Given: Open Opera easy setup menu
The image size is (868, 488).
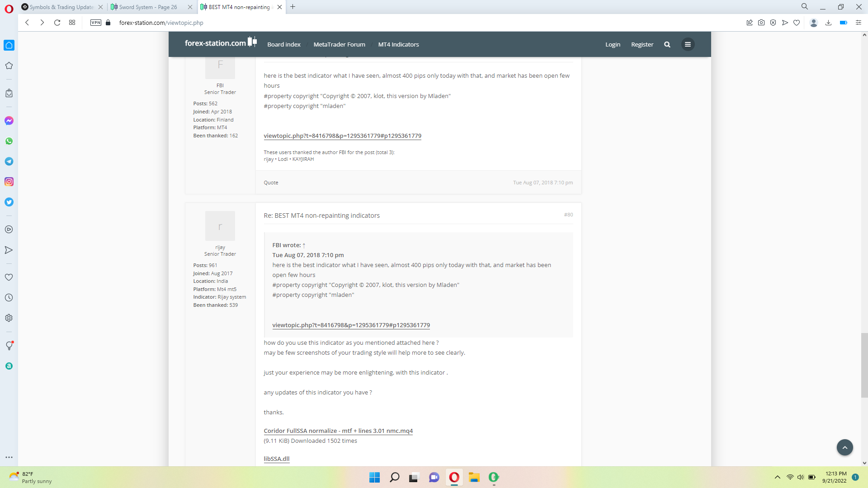Looking at the screenshot, I should [859, 23].
